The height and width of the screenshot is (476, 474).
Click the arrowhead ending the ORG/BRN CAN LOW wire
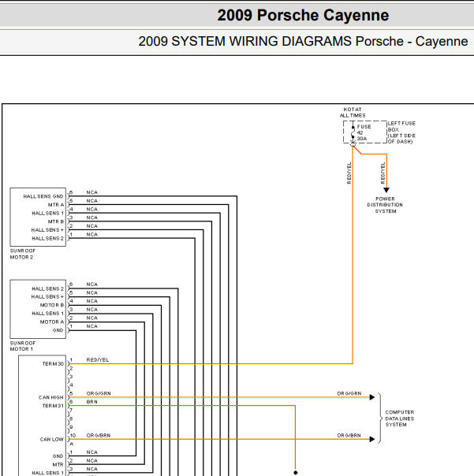click(x=372, y=439)
